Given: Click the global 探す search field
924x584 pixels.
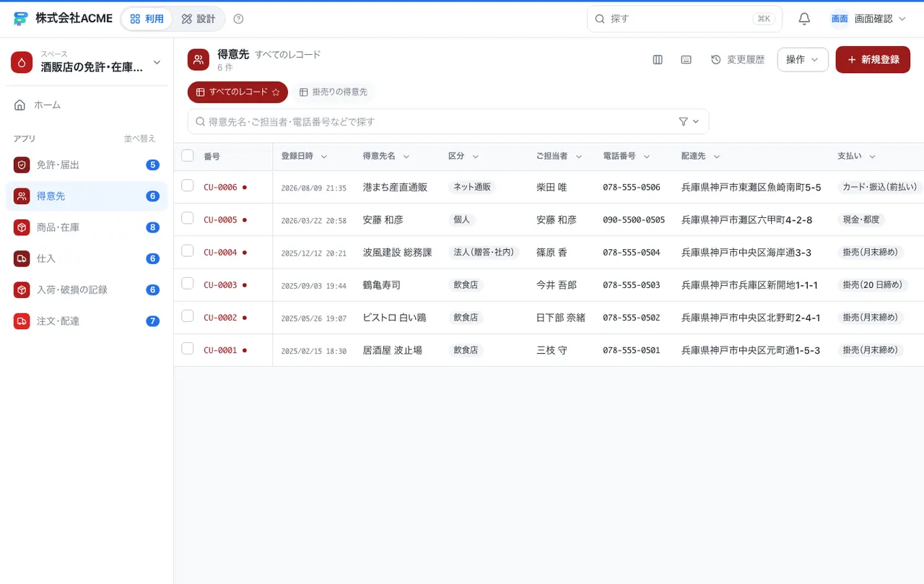Looking at the screenshot, I should [684, 19].
